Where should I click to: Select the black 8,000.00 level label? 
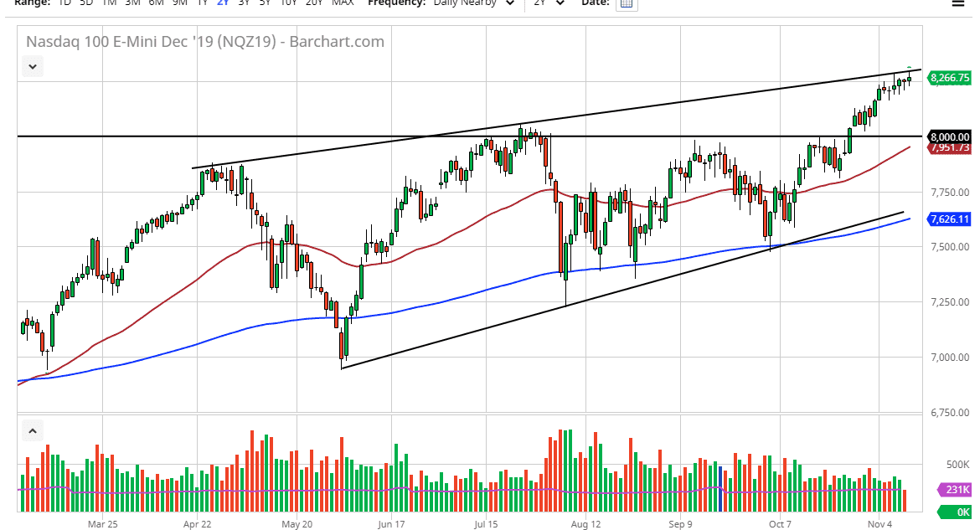[x=949, y=136]
